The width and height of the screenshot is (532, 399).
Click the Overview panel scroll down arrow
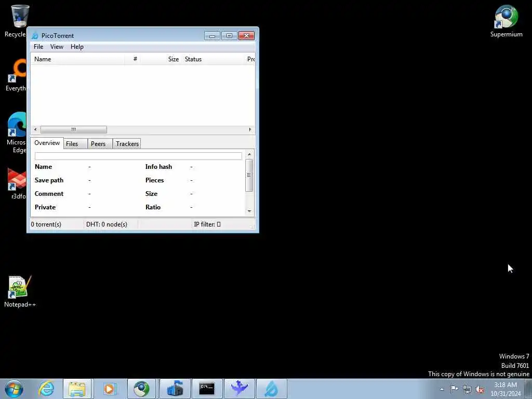[x=249, y=211]
